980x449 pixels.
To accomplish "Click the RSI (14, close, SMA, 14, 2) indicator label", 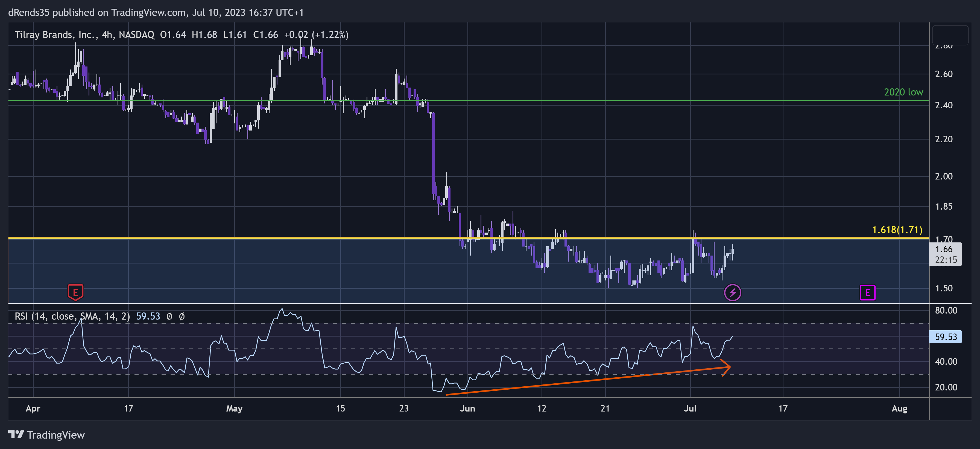I will (72, 316).
